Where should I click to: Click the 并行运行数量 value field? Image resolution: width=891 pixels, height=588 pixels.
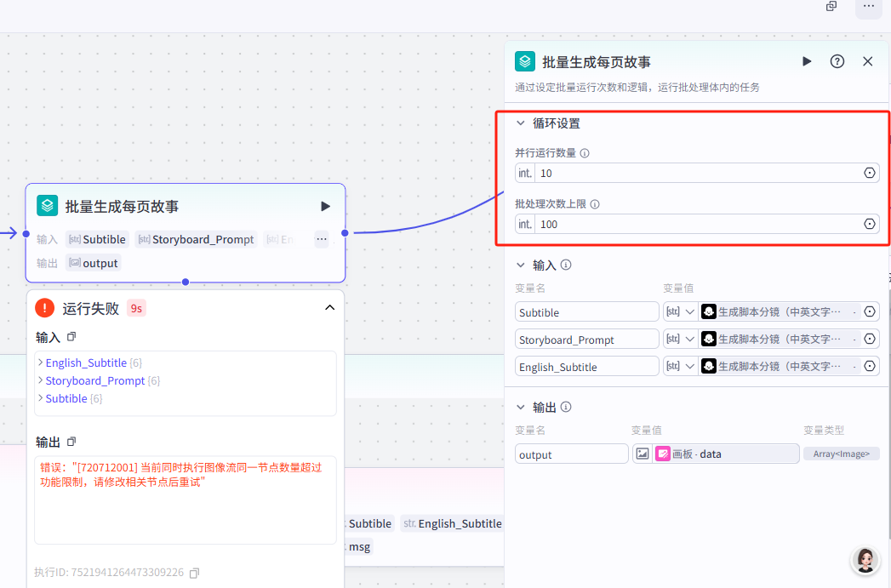pyautogui.click(x=698, y=173)
